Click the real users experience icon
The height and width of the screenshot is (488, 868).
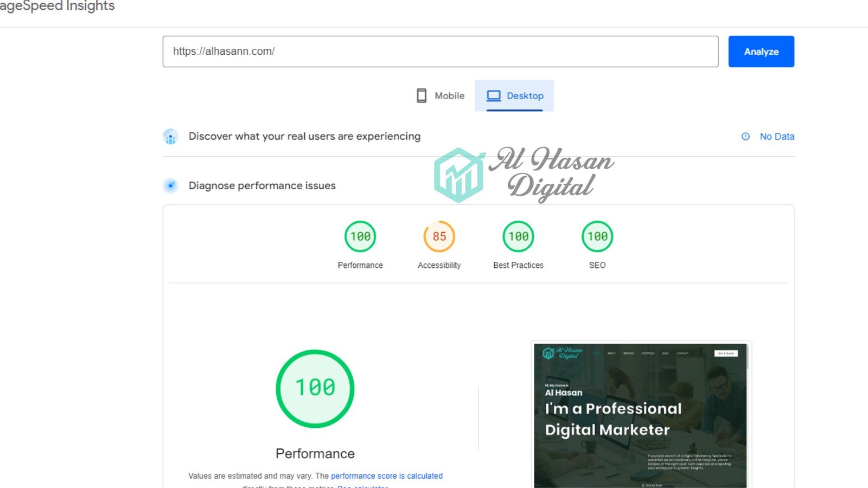click(x=170, y=137)
